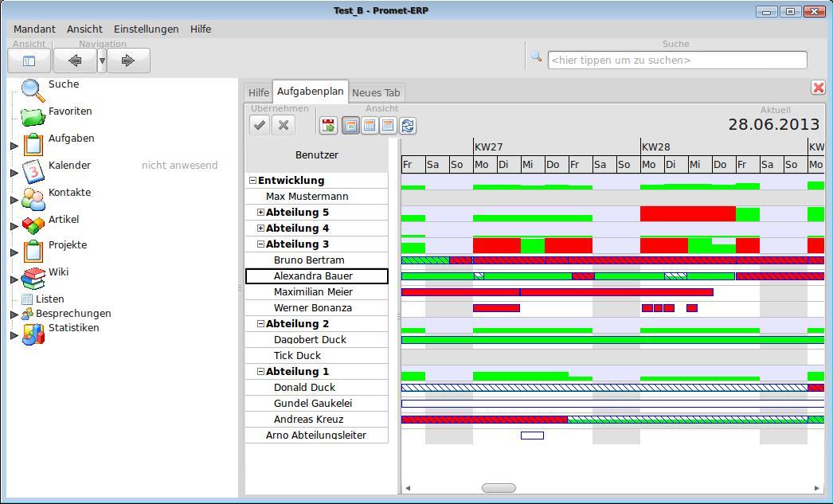Image resolution: width=833 pixels, height=504 pixels.
Task: Click the refresh view icon
Action: 408,125
